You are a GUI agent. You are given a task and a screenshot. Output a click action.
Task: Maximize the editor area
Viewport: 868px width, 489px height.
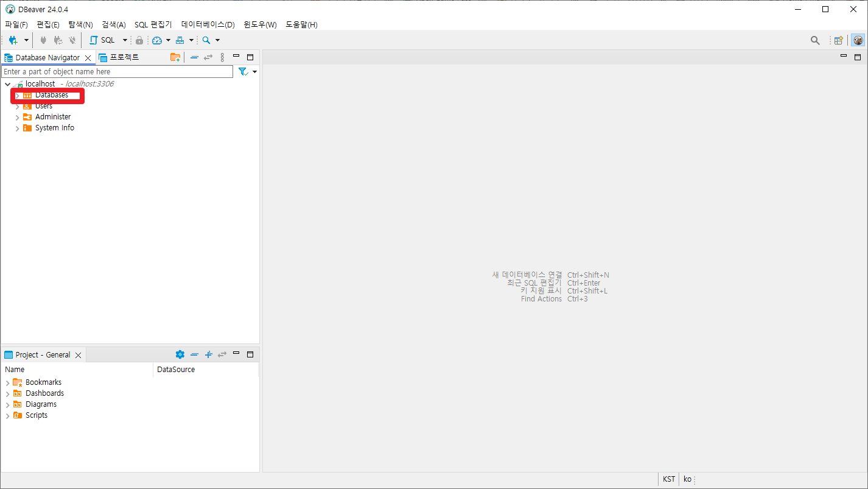point(858,57)
